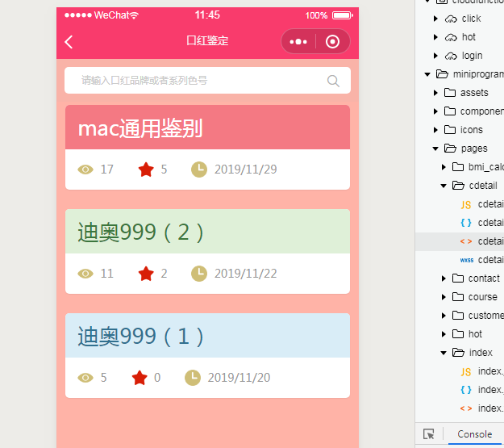Image resolution: width=504 pixels, height=448 pixels.
Task: Click the clock icon beside 2019/11/20
Action: point(193,378)
